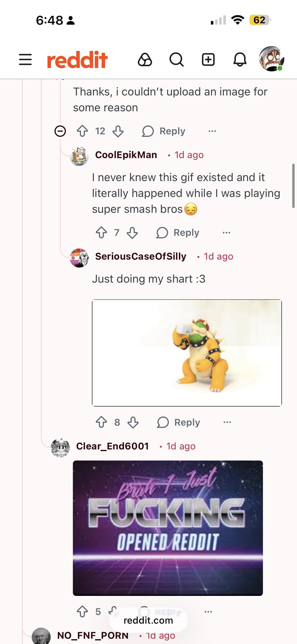
Task: Downvote CoolEpikMan's comment
Action: pos(132,233)
